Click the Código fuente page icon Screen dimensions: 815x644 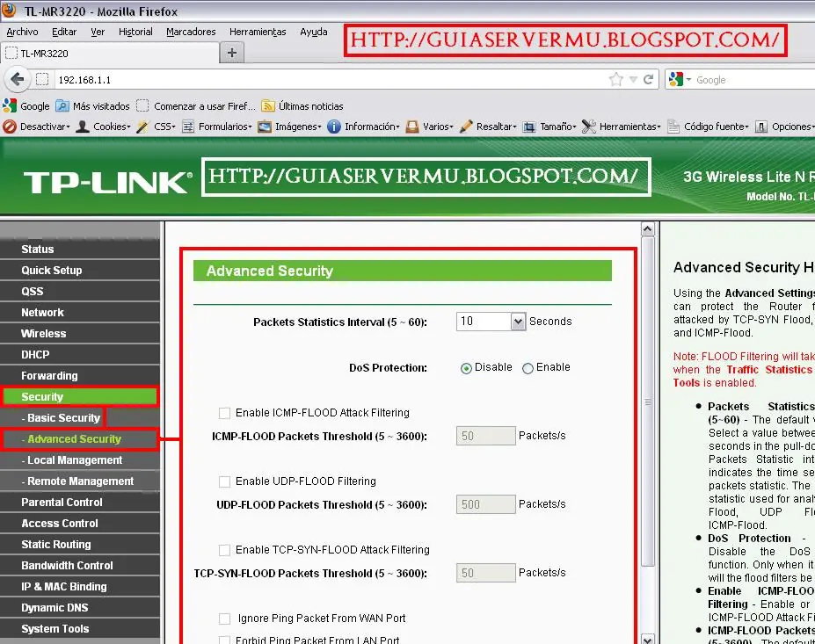tap(673, 127)
